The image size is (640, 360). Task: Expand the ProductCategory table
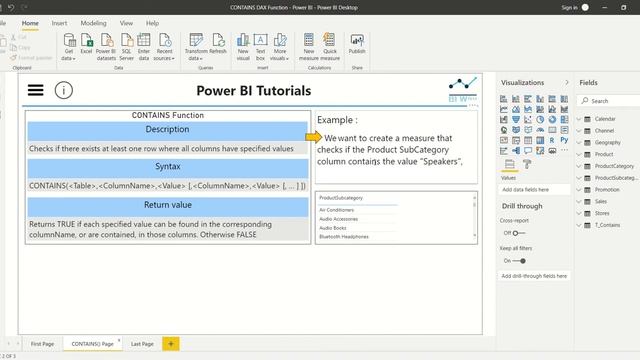pos(579,166)
